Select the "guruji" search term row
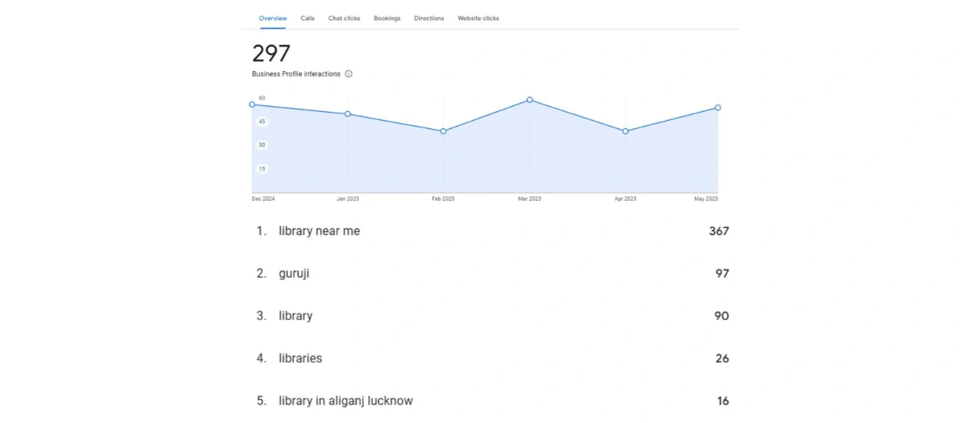This screenshot has height=423, width=980. pos(294,274)
